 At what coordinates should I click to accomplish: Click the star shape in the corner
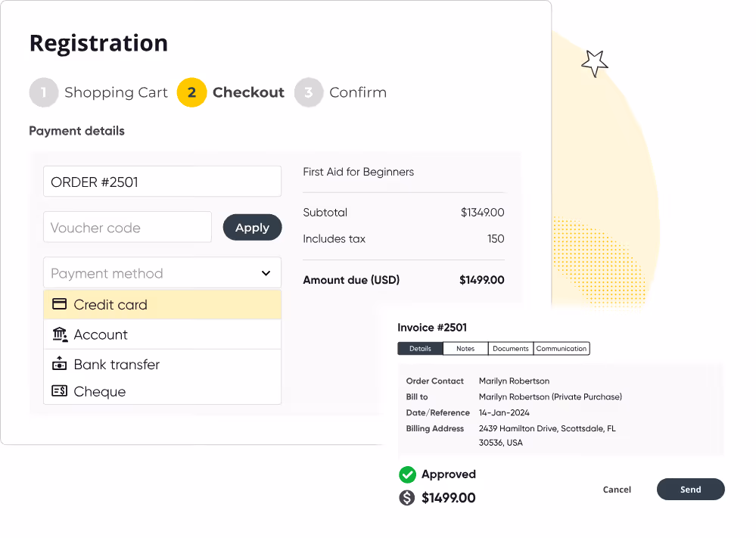pos(594,64)
